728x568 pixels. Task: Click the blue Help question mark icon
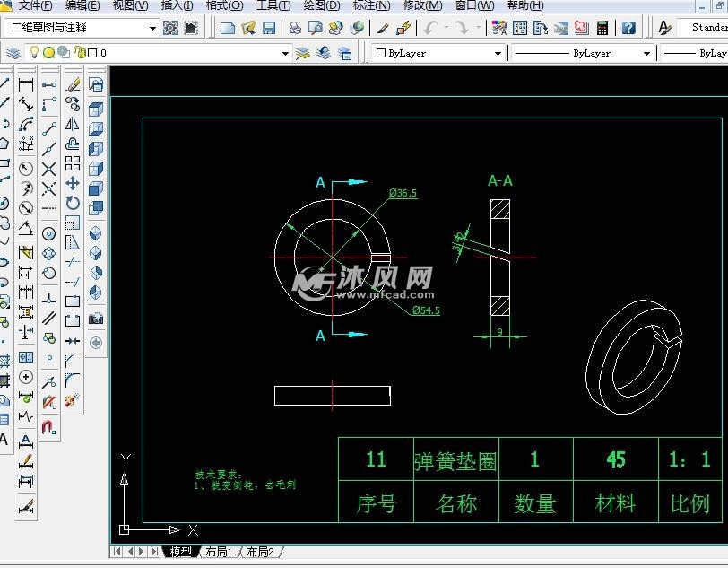(628, 28)
